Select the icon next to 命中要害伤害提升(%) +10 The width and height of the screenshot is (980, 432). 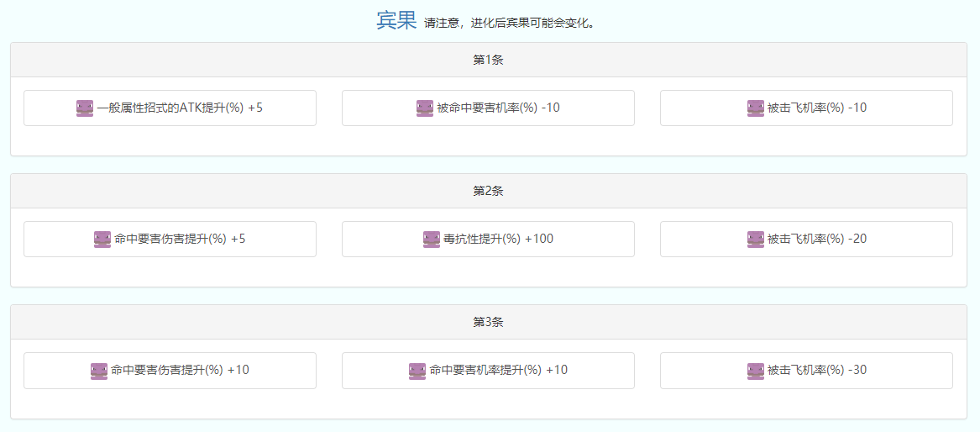click(99, 371)
